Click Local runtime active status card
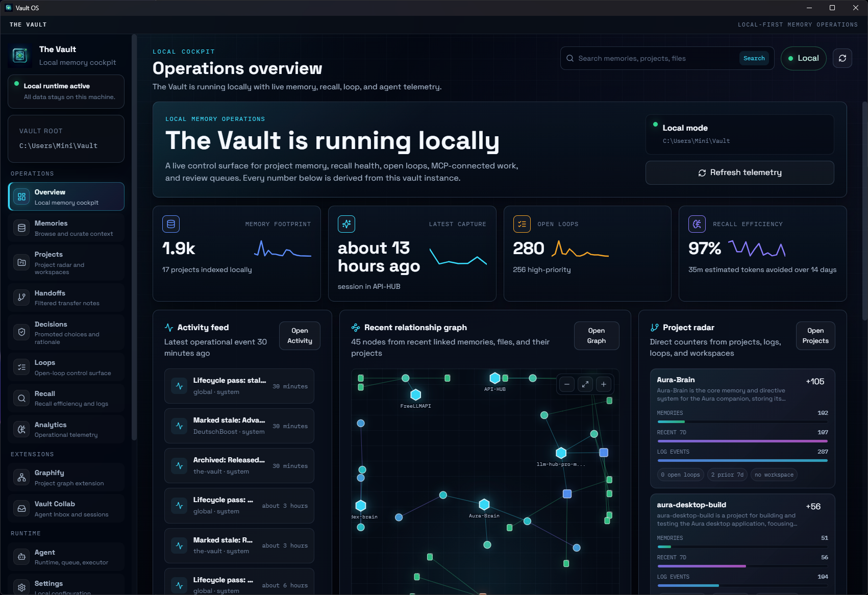The image size is (868, 595). point(66,91)
